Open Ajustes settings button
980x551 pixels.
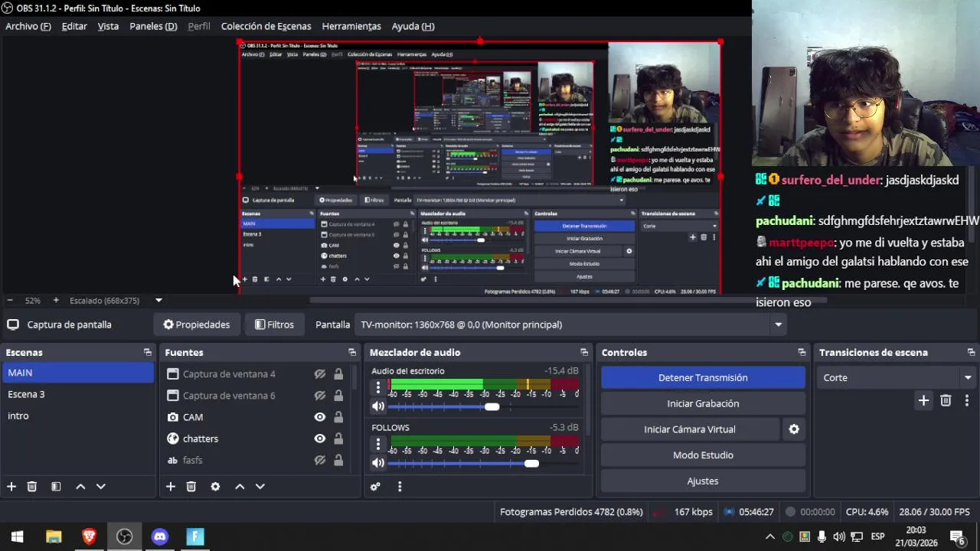point(703,481)
